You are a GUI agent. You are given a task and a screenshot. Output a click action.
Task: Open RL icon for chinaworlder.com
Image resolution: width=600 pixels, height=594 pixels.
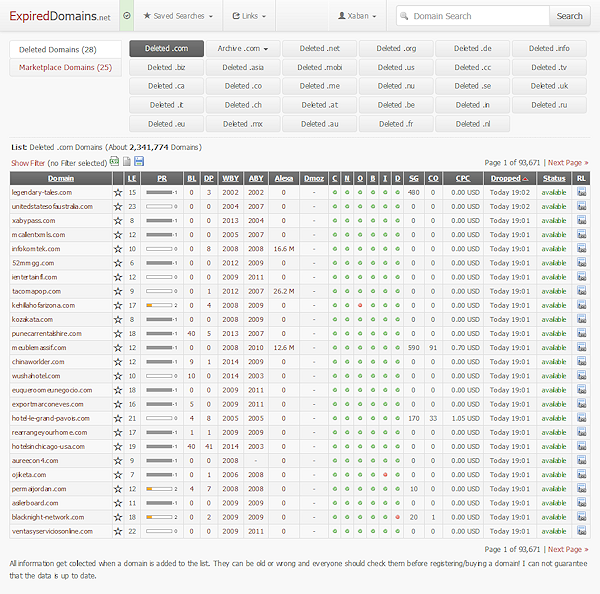pyautogui.click(x=581, y=362)
